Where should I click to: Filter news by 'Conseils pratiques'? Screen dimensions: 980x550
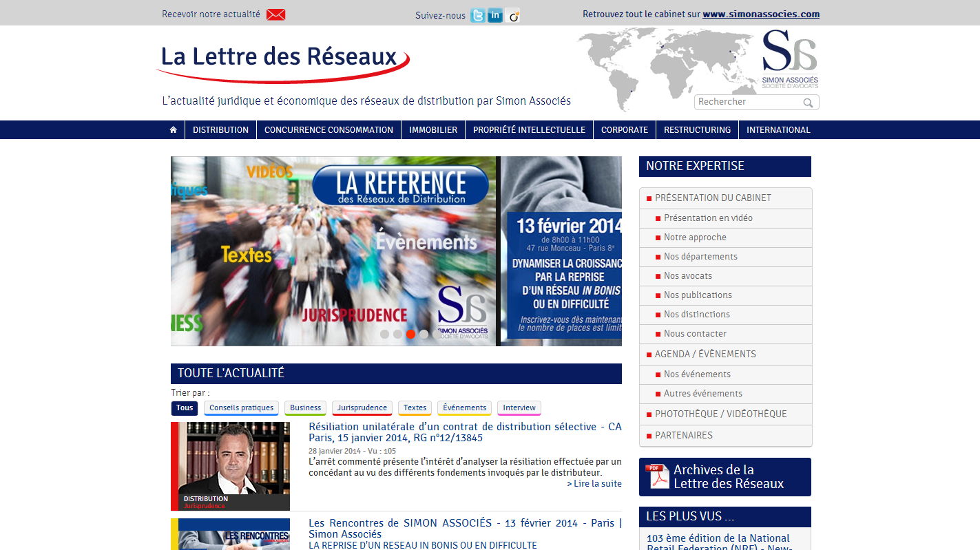[241, 408]
